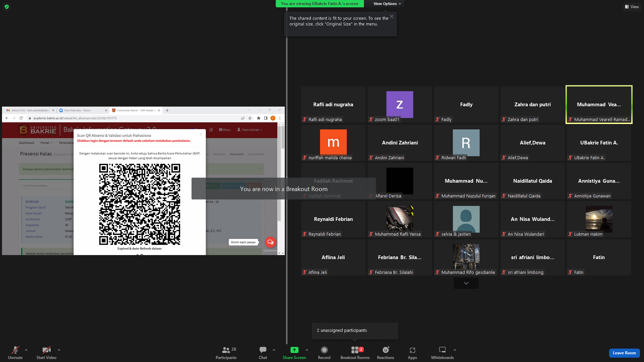644x362 pixels.
Task: Open the Dashboard navigation item
Action: pyautogui.click(x=26, y=143)
